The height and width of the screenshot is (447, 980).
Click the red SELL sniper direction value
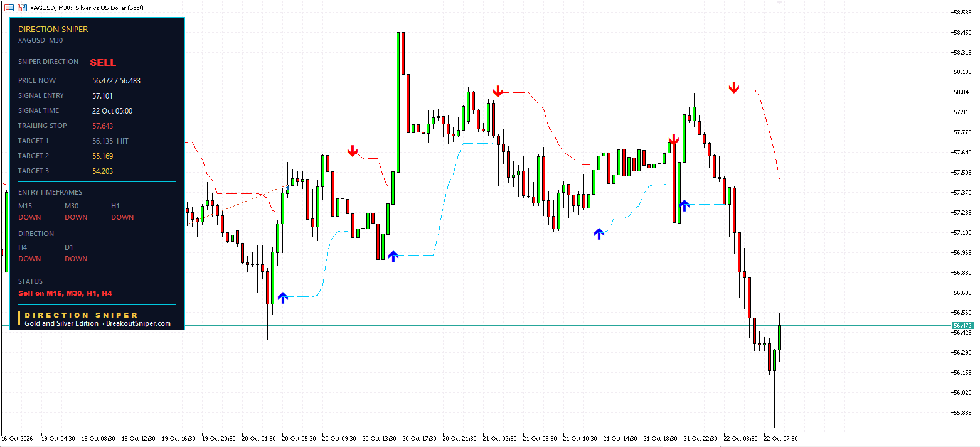click(x=103, y=63)
